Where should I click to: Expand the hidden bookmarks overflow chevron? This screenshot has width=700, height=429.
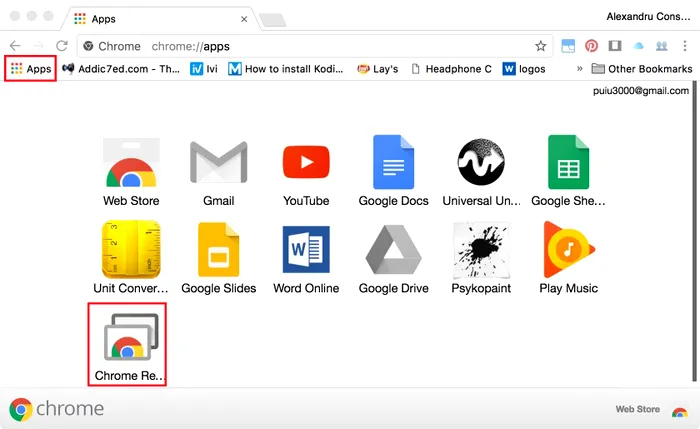point(579,69)
